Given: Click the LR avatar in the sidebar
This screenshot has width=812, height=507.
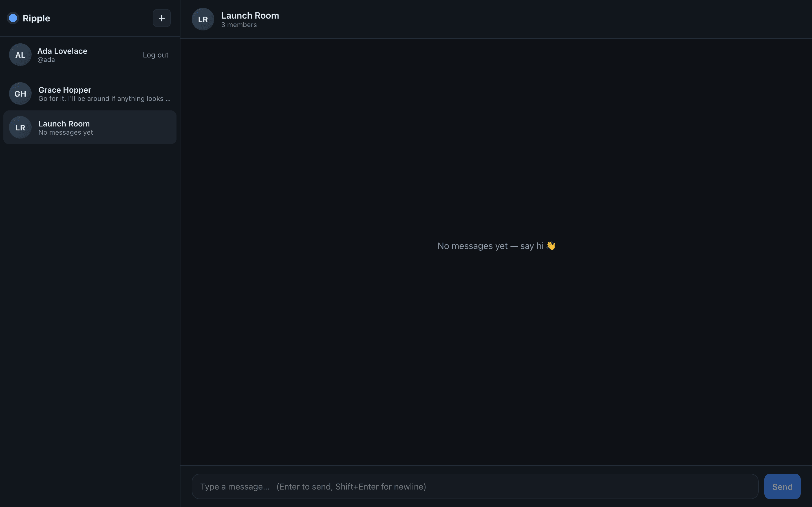Looking at the screenshot, I should point(20,127).
